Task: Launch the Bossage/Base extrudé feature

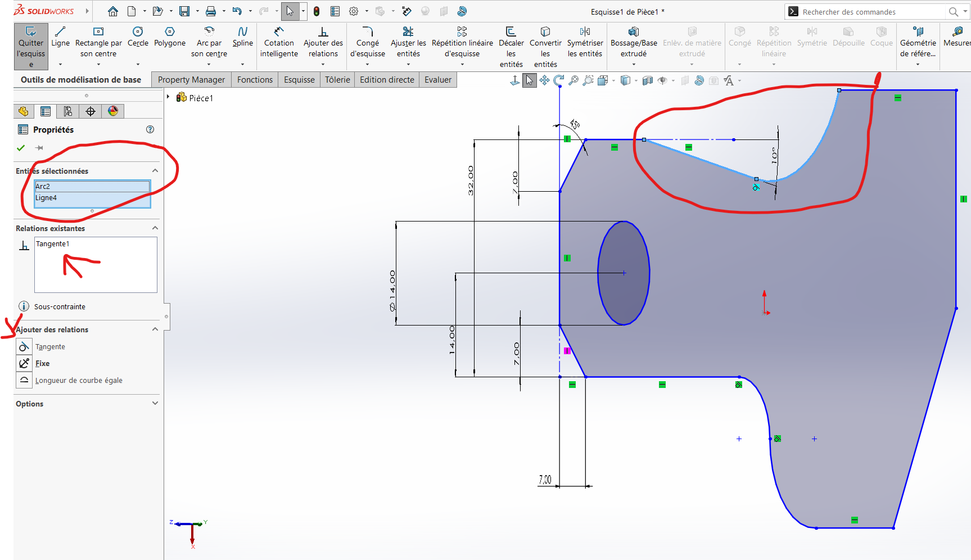Action: 634,42
